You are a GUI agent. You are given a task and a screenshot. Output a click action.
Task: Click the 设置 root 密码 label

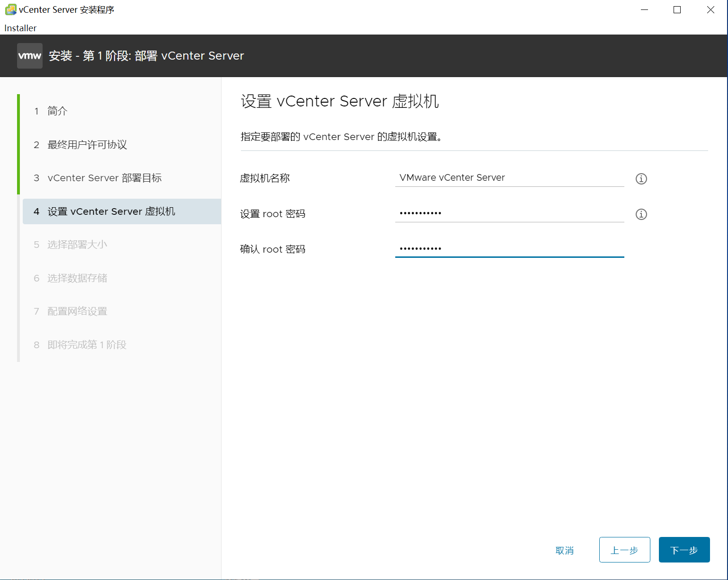(x=273, y=214)
